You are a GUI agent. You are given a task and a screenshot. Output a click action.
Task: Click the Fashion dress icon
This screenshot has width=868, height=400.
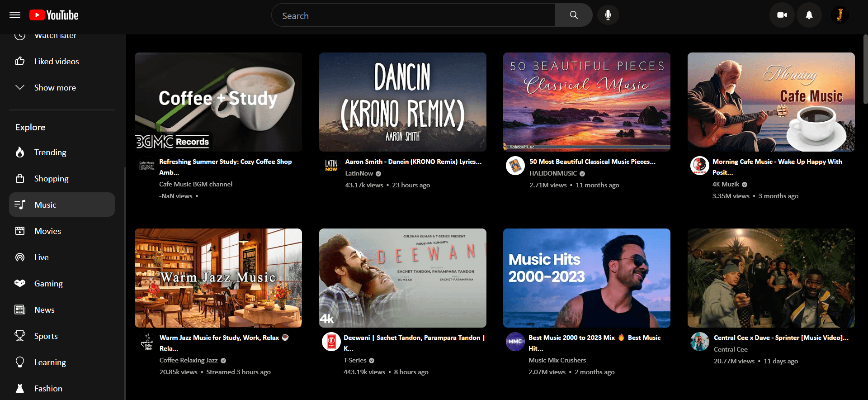(20, 388)
